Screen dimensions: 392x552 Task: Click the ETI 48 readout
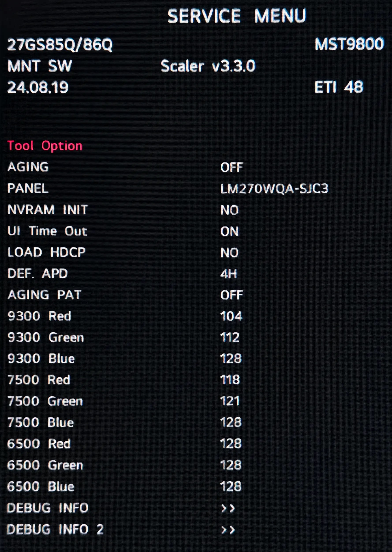coord(338,87)
